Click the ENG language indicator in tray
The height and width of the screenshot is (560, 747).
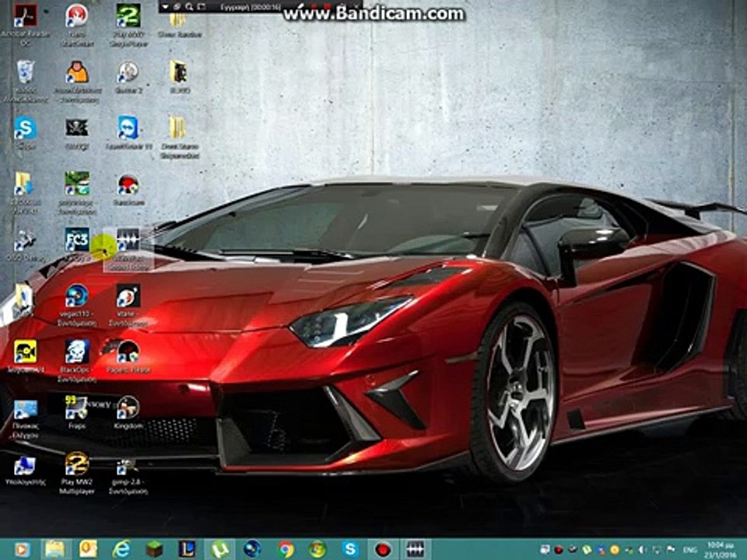tap(689, 550)
